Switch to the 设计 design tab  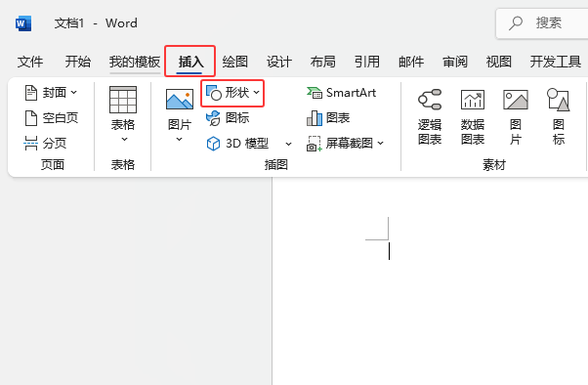point(279,62)
